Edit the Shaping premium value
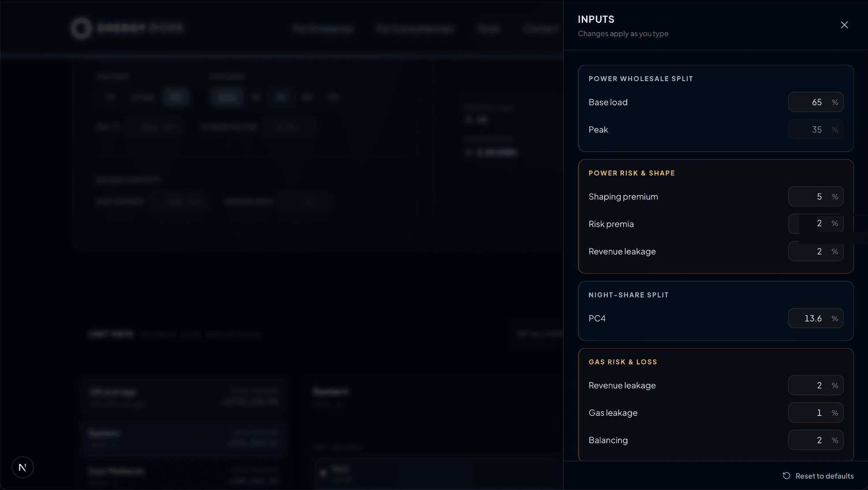This screenshot has width=868, height=490. (x=816, y=197)
